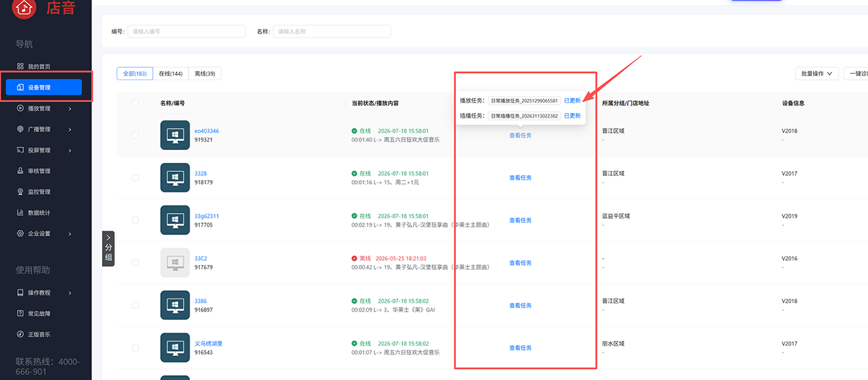Click the device thumbnail for 3328
This screenshot has width=868, height=380.
click(175, 177)
